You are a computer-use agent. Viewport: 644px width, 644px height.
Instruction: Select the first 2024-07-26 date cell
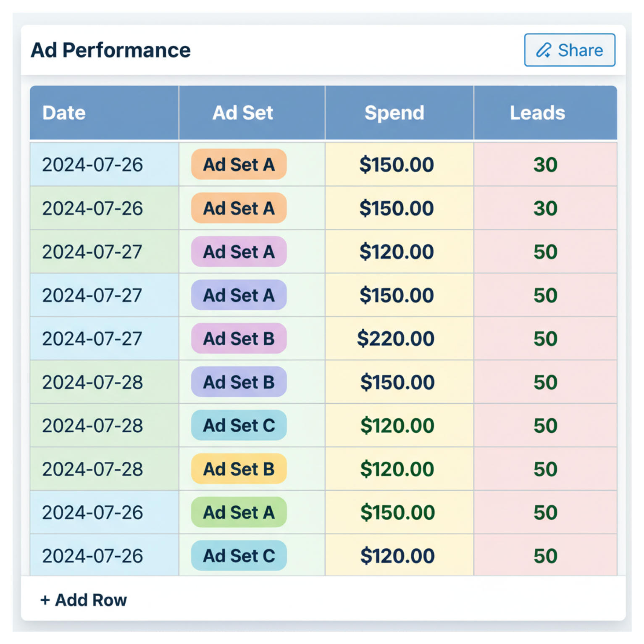coord(93,165)
